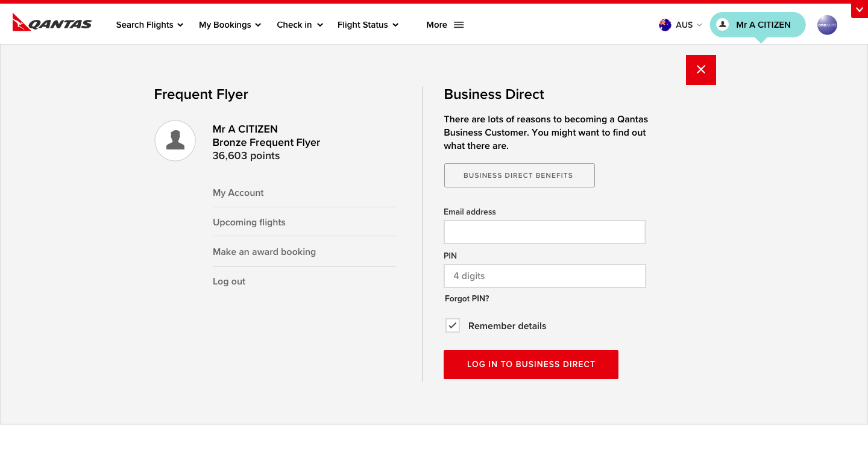
Task: Click Log in to Business Direct button
Action: click(x=530, y=365)
